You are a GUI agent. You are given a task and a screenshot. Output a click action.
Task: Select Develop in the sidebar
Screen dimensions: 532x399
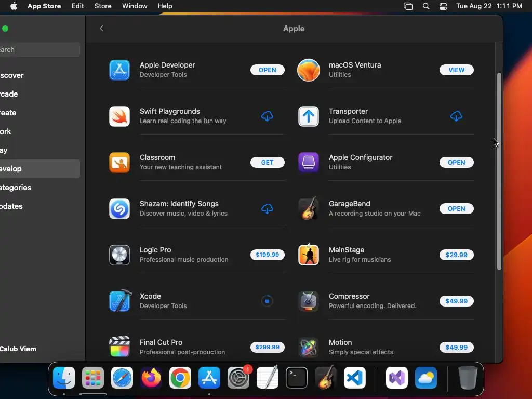40,169
